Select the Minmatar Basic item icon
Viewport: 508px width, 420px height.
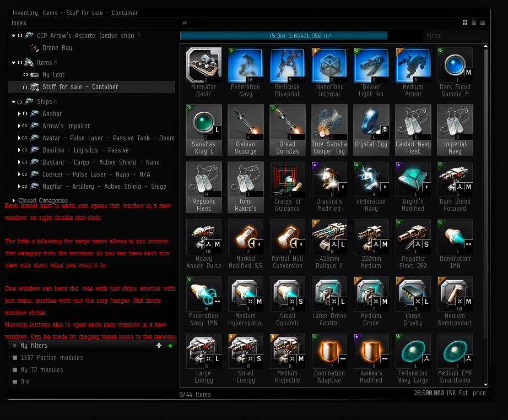point(204,65)
